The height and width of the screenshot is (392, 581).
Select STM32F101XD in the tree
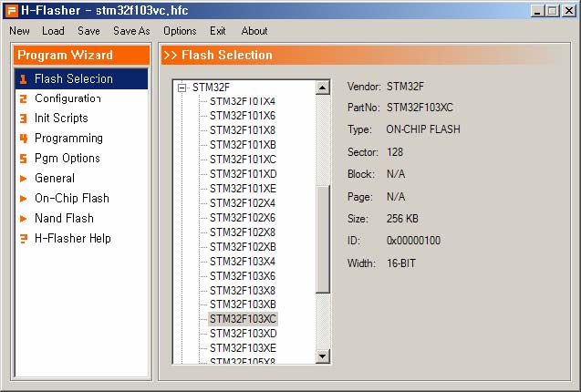[x=244, y=174]
